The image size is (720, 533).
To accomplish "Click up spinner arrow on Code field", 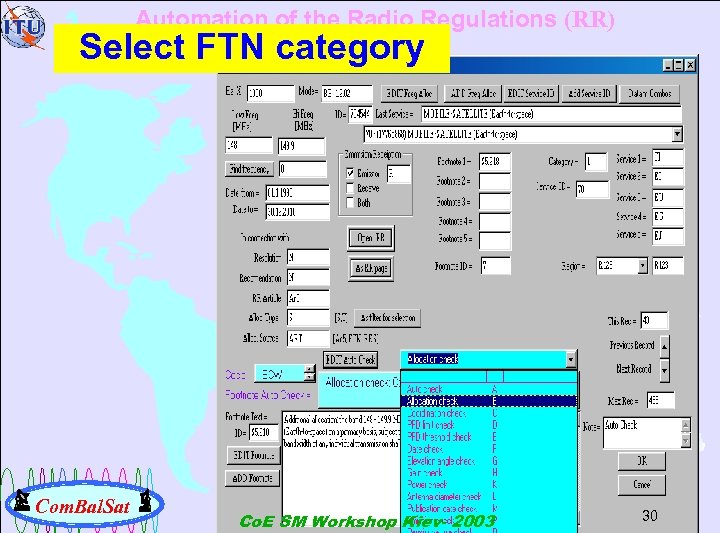I will pos(310,369).
